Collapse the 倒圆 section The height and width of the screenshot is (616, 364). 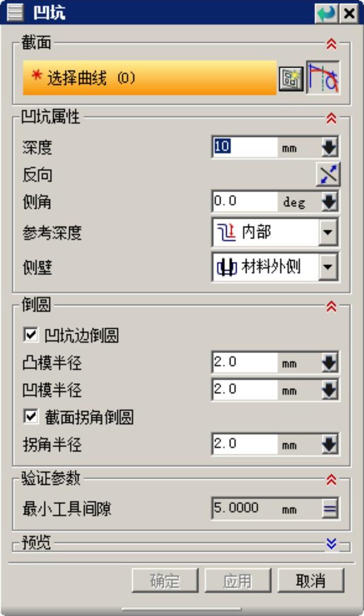click(332, 306)
